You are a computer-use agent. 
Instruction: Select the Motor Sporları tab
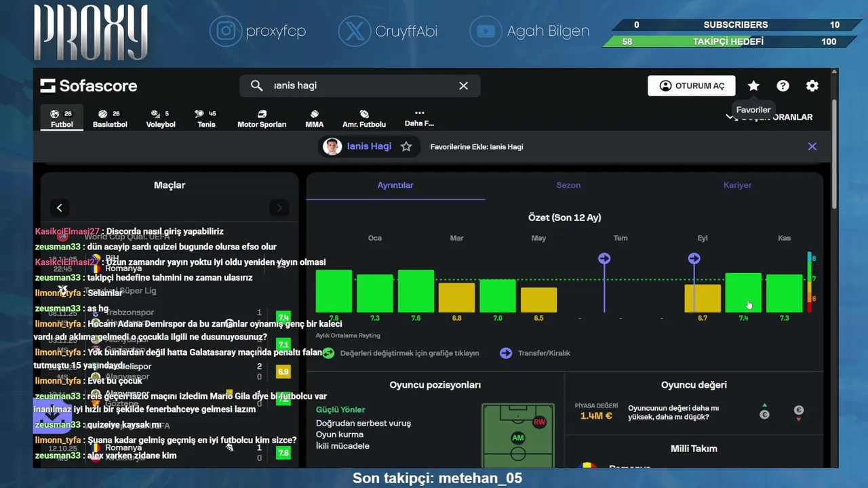[x=262, y=119]
